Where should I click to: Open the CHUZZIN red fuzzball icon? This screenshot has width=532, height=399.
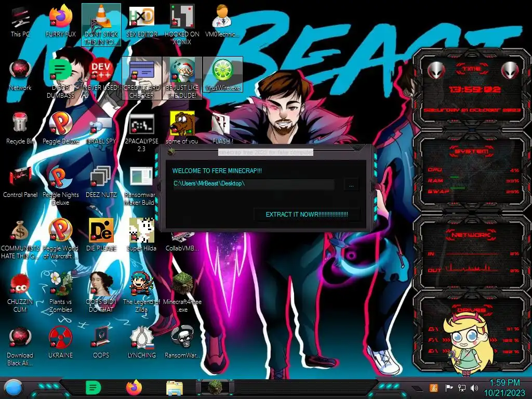click(x=20, y=292)
